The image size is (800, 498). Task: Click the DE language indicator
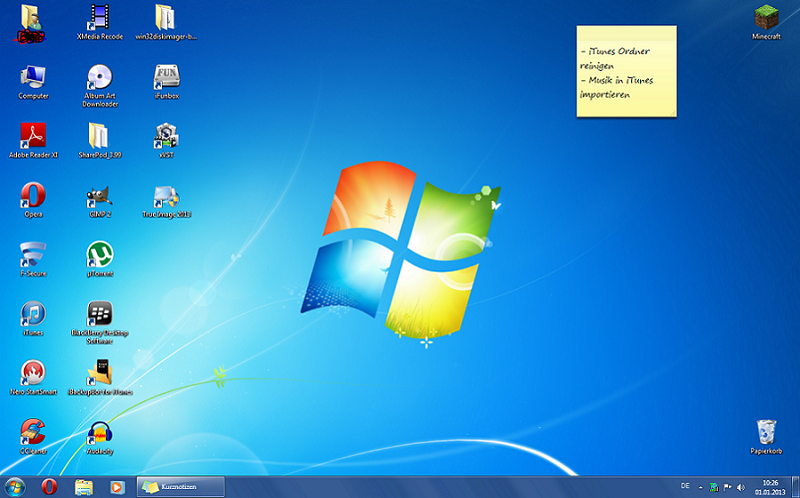pos(685,486)
